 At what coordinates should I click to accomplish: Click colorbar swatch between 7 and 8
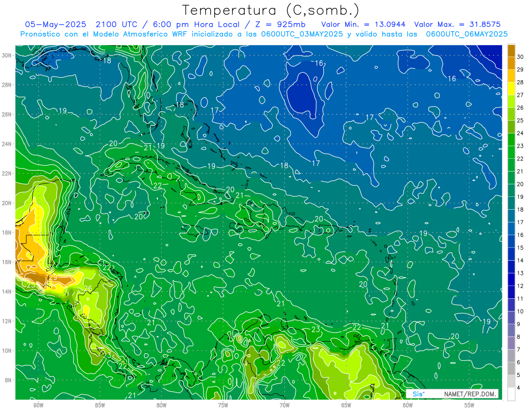point(511,343)
